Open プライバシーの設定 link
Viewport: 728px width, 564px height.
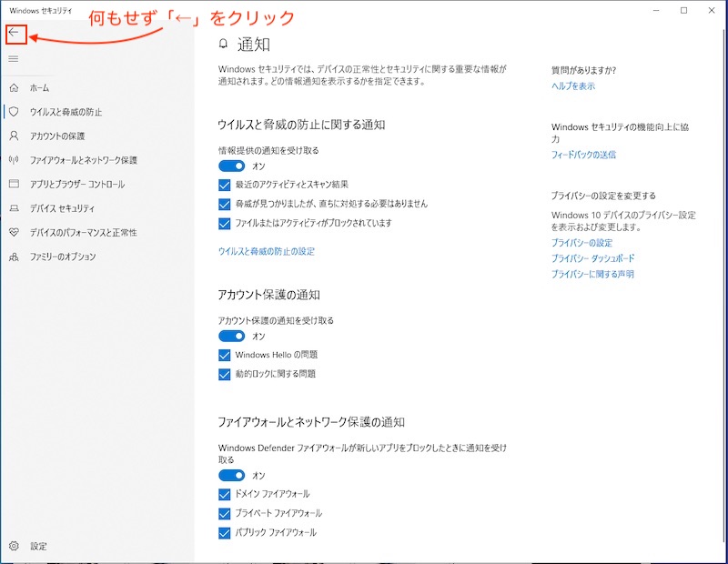click(581, 242)
